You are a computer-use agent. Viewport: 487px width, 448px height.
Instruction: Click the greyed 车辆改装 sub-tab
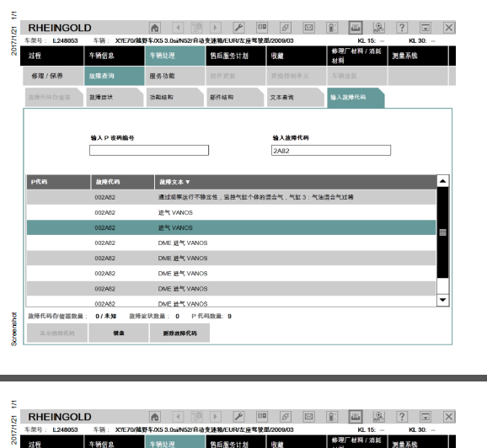click(x=357, y=76)
